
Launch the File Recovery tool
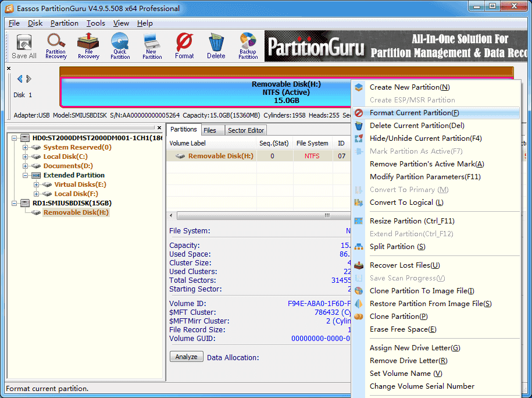click(88, 46)
